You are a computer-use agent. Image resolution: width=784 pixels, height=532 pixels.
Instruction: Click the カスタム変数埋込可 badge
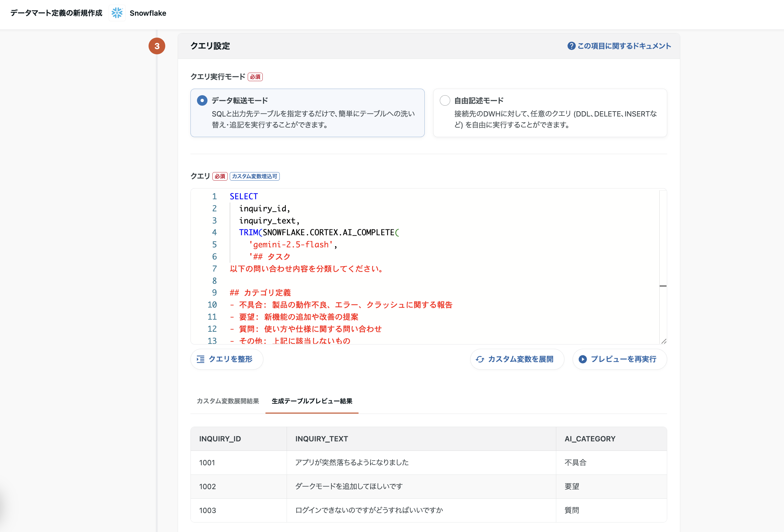click(x=255, y=176)
